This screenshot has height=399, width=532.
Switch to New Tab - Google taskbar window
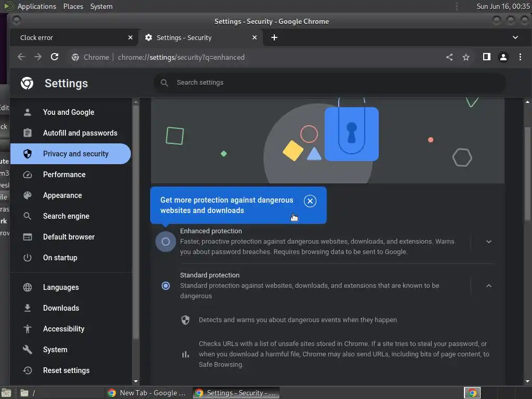coord(148,393)
